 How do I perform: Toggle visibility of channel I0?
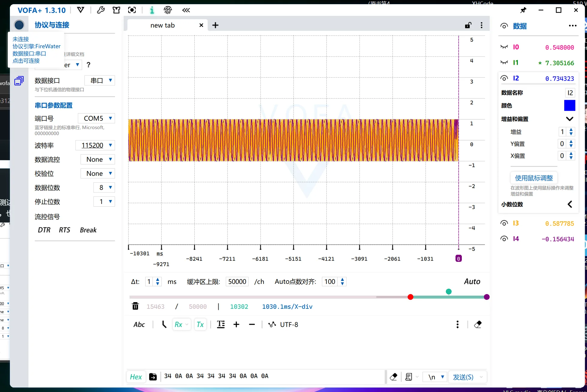(x=504, y=47)
